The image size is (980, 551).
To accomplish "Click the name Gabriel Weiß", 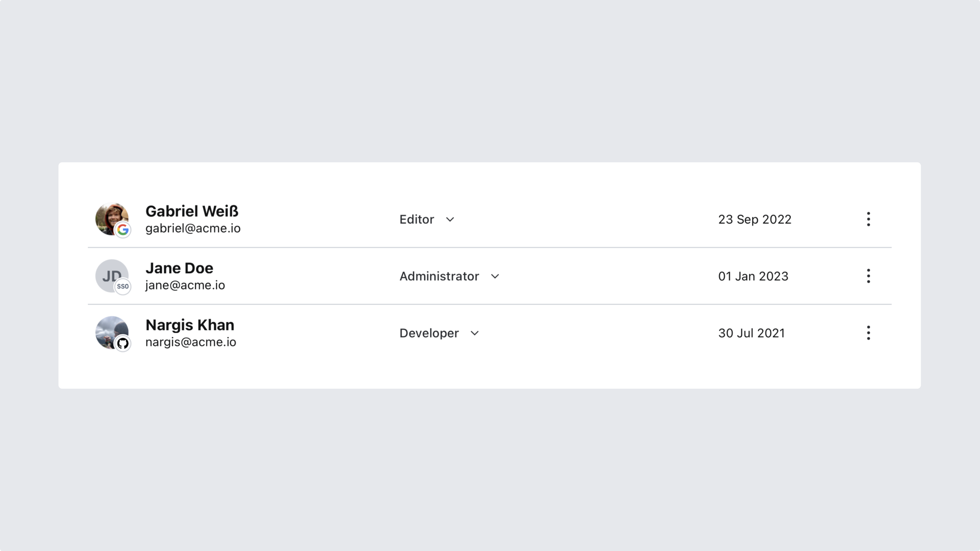I will pyautogui.click(x=192, y=211).
